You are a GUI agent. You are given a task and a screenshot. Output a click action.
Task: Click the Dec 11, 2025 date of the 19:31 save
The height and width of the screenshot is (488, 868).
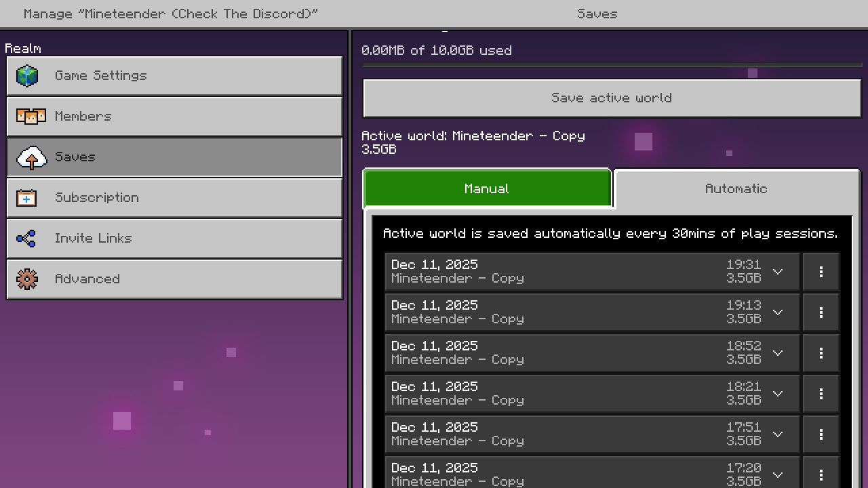(435, 264)
